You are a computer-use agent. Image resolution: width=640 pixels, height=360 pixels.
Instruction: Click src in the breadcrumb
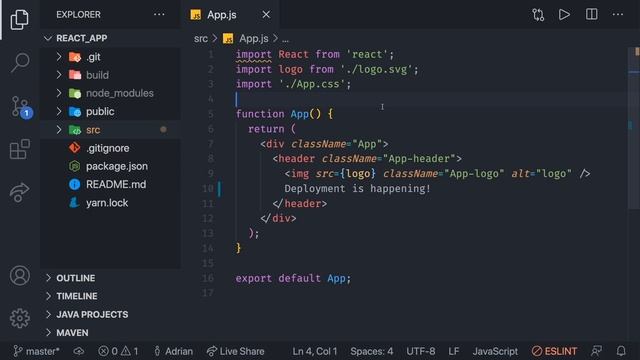(200, 39)
